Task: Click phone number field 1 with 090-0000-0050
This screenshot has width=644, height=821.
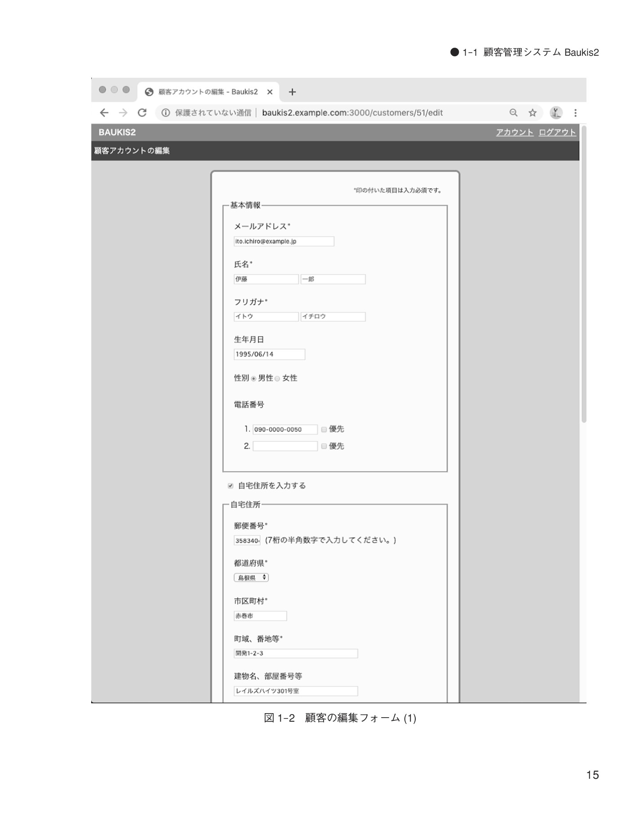Action: point(285,430)
